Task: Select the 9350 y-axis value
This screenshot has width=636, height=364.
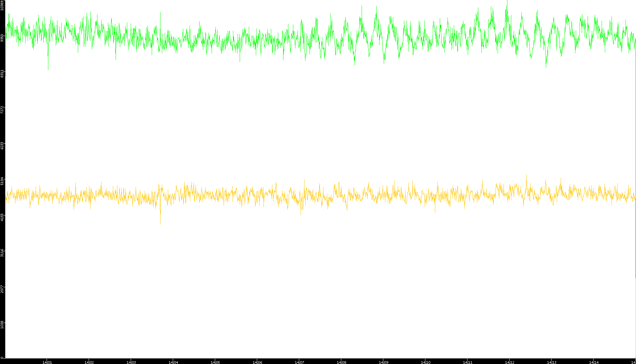Action: tap(2, 38)
